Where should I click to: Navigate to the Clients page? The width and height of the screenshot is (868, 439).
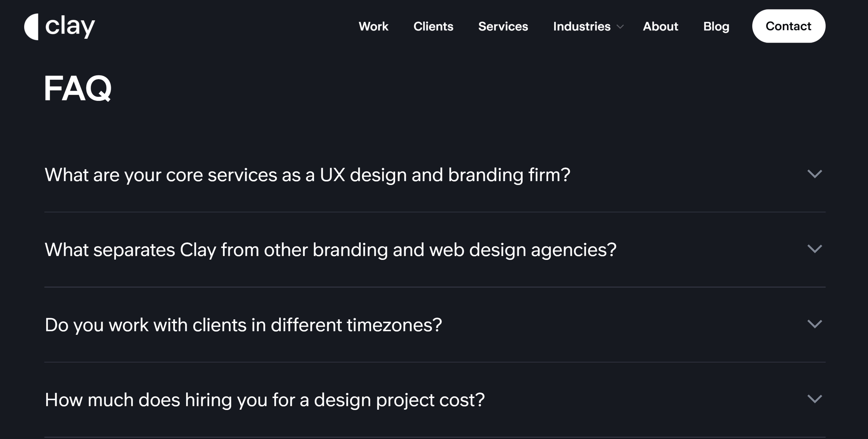point(433,27)
